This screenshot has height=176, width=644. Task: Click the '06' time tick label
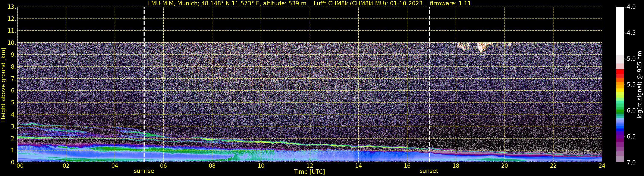click(x=163, y=166)
